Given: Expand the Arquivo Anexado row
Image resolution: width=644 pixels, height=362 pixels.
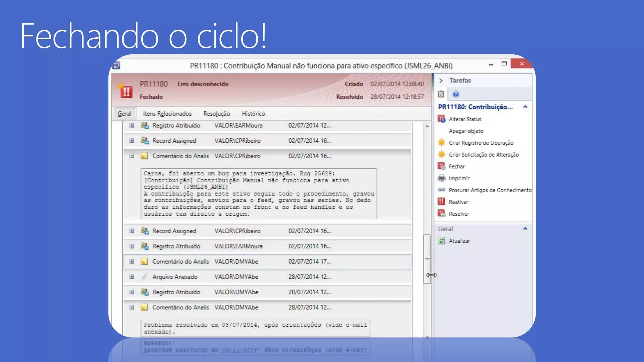Looking at the screenshot, I should tap(132, 277).
